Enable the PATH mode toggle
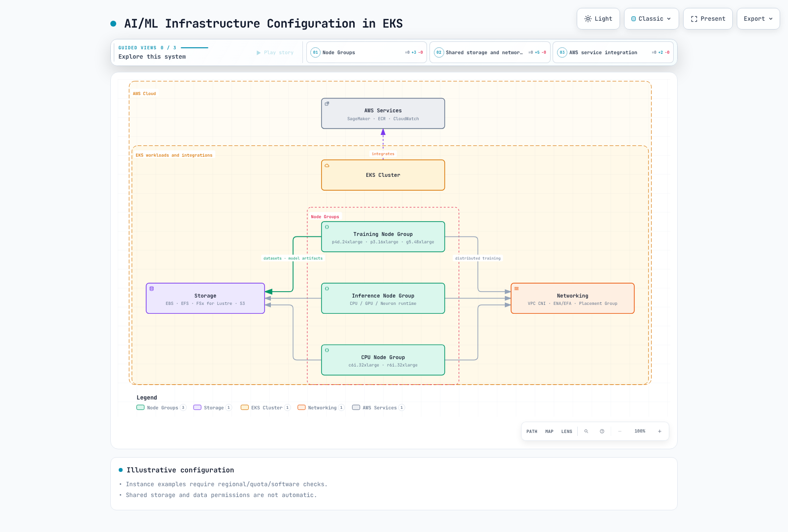 532,432
